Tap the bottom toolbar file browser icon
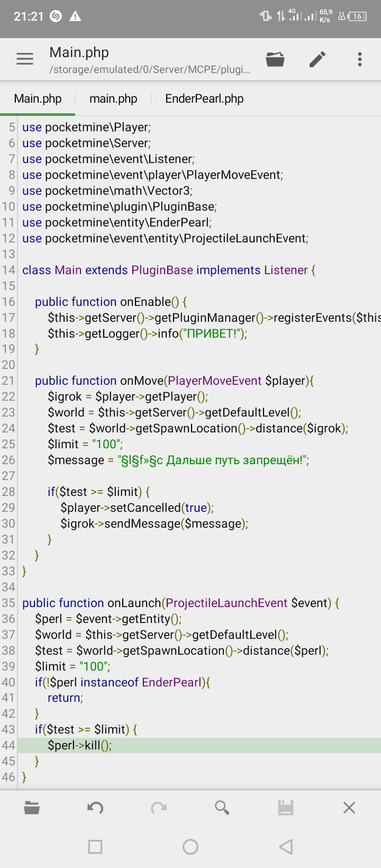Screen dimensions: 381x868 coord(32,808)
